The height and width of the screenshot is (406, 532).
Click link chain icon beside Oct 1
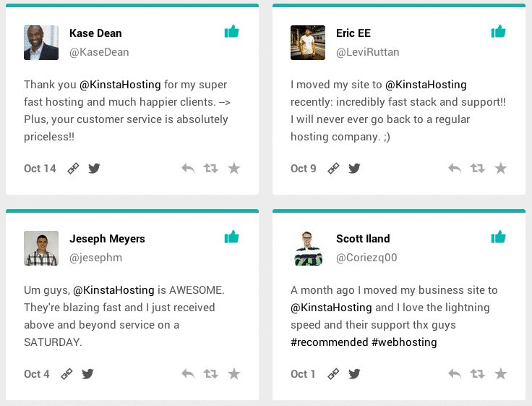pos(333,373)
